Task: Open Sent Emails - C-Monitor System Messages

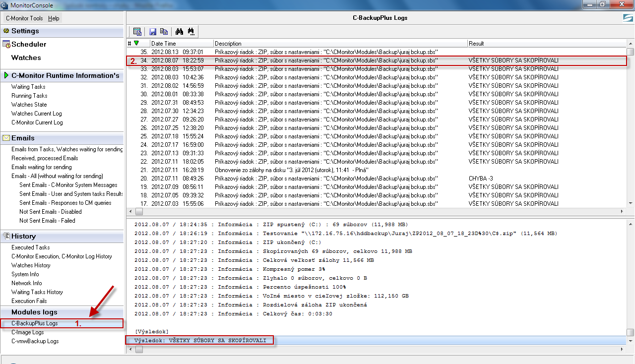Action: pyautogui.click(x=68, y=185)
